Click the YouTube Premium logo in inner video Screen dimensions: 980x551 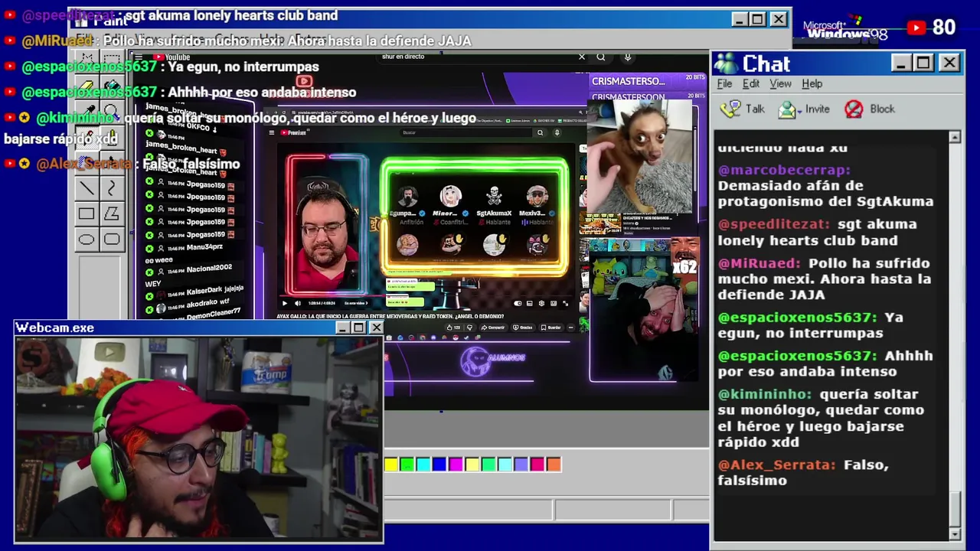[293, 132]
